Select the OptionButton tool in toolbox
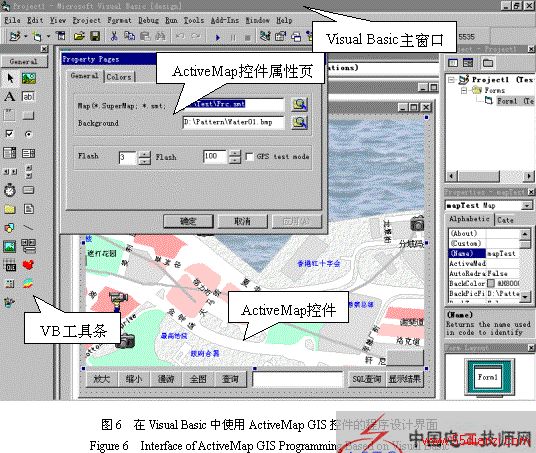536x453 pixels. click(x=28, y=134)
